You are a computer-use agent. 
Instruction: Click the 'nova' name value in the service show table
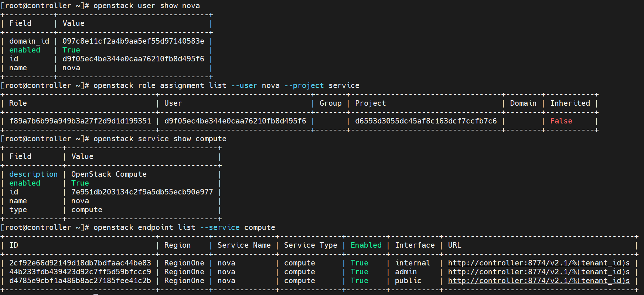click(80, 201)
